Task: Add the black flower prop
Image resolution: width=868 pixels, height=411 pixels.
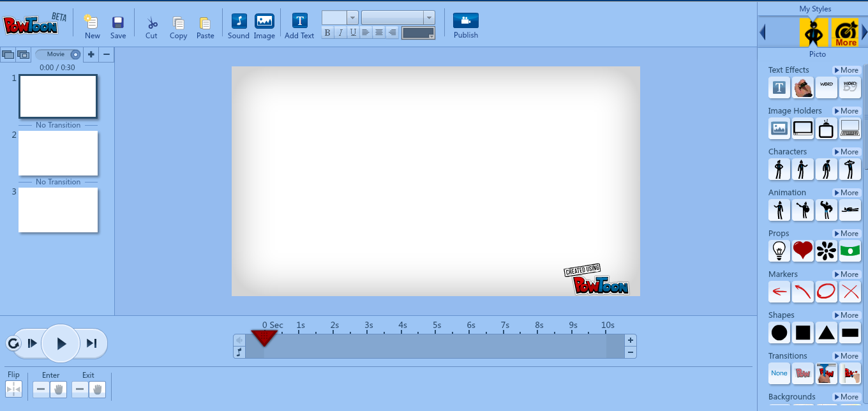Action: click(x=827, y=251)
